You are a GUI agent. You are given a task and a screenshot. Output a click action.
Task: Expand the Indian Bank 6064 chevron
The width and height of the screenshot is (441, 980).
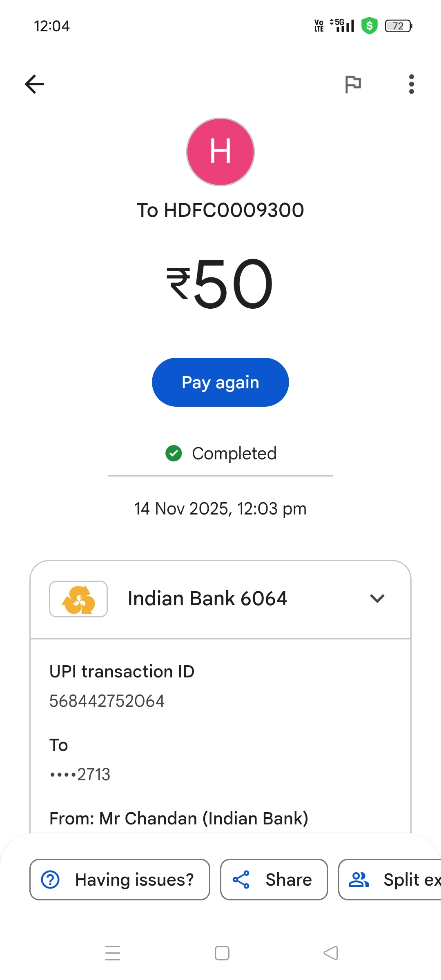[377, 599]
